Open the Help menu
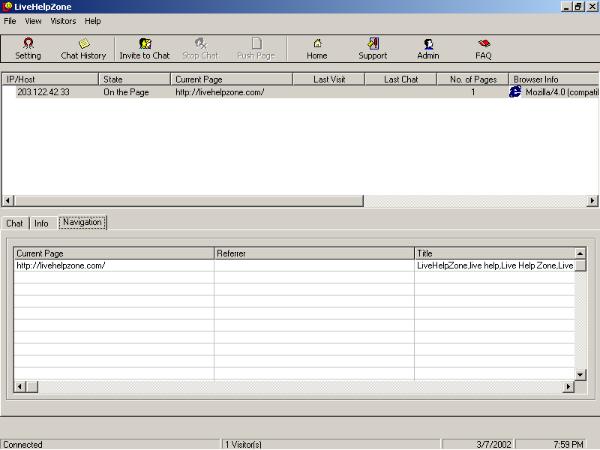 pyautogui.click(x=93, y=21)
